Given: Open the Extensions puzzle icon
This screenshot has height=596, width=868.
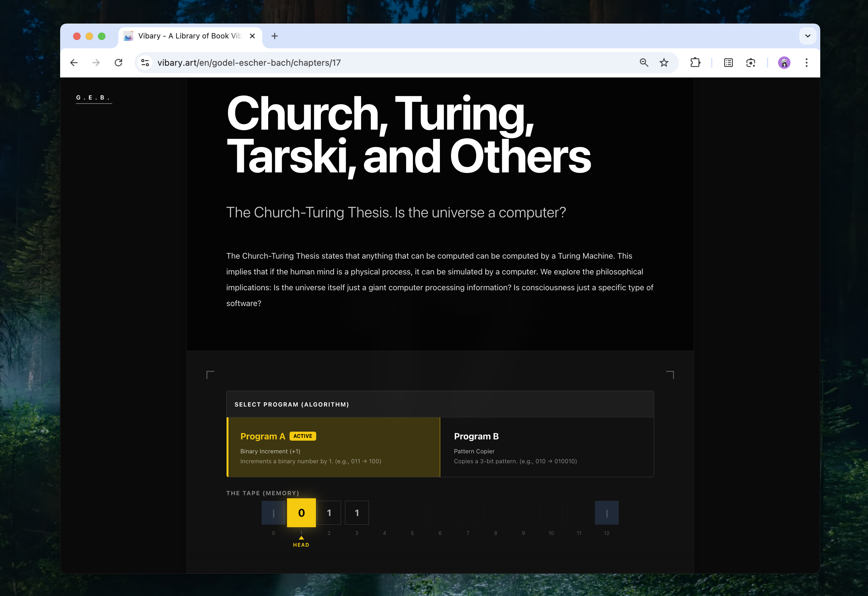Looking at the screenshot, I should pyautogui.click(x=695, y=63).
